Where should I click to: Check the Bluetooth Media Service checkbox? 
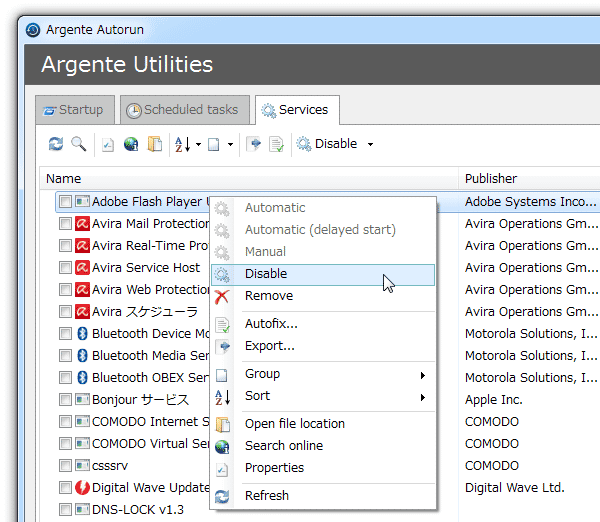pos(65,356)
